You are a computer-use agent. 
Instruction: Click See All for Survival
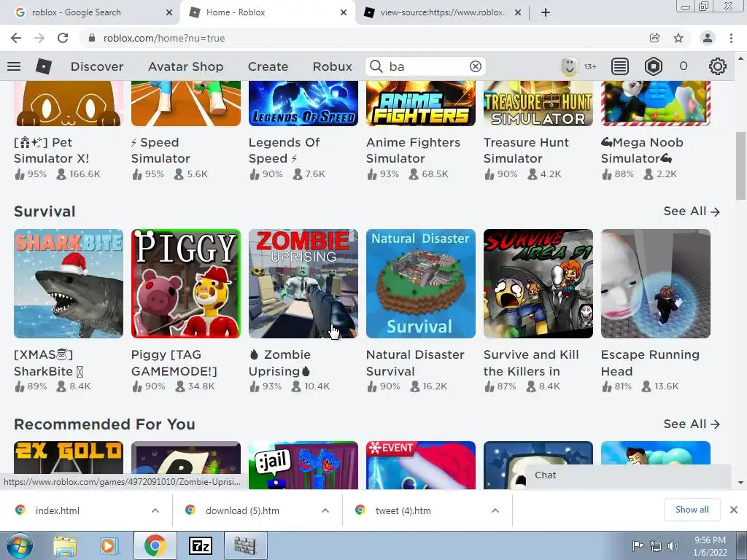tap(692, 211)
